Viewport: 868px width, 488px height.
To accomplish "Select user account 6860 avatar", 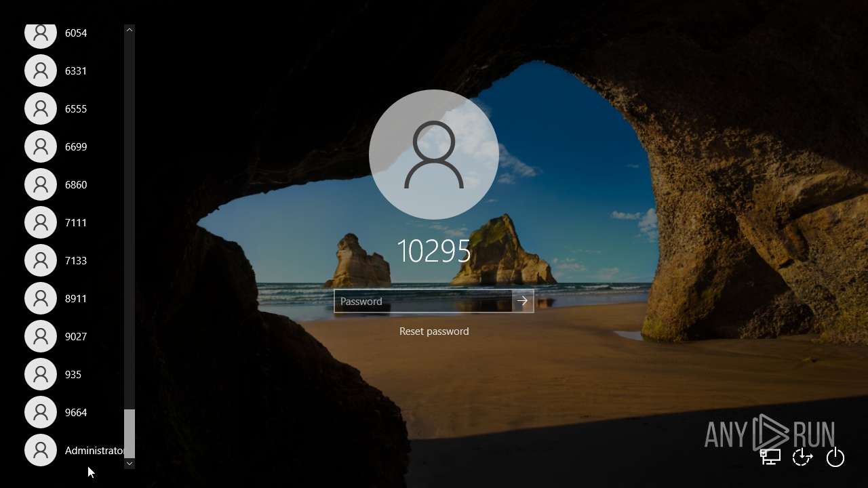I will coord(41,184).
